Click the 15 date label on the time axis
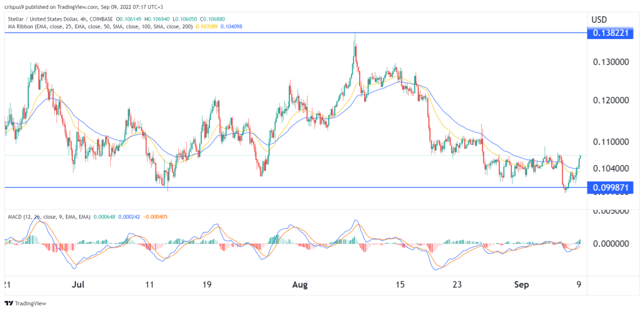The image size is (644, 311). click(400, 285)
